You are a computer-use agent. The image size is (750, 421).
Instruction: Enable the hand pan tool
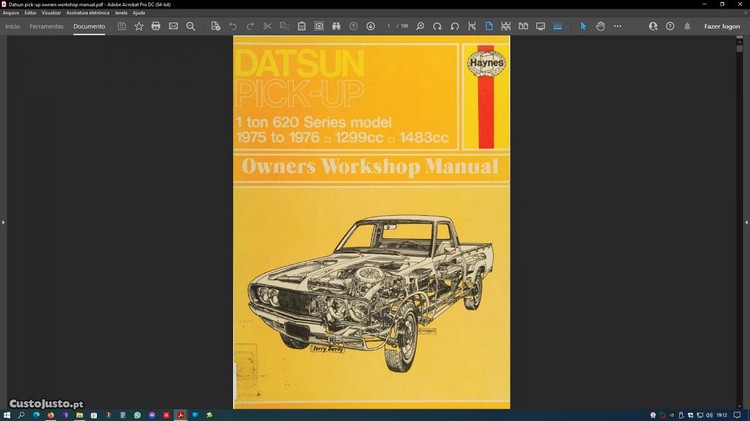click(x=600, y=26)
